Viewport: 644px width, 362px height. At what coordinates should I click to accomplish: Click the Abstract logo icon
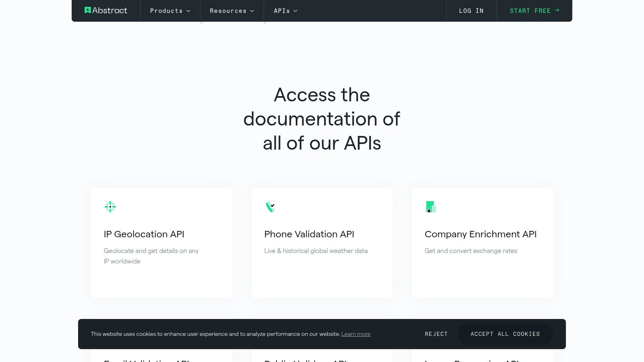[88, 10]
